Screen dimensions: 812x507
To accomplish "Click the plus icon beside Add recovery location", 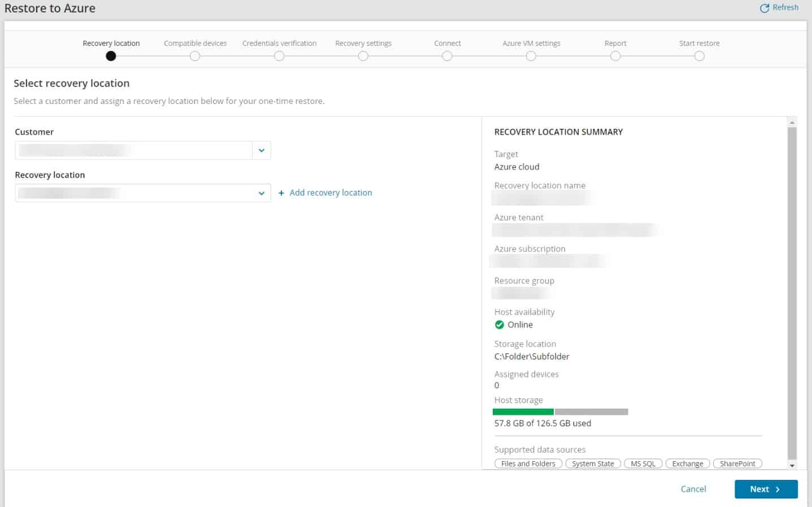I will coord(281,193).
